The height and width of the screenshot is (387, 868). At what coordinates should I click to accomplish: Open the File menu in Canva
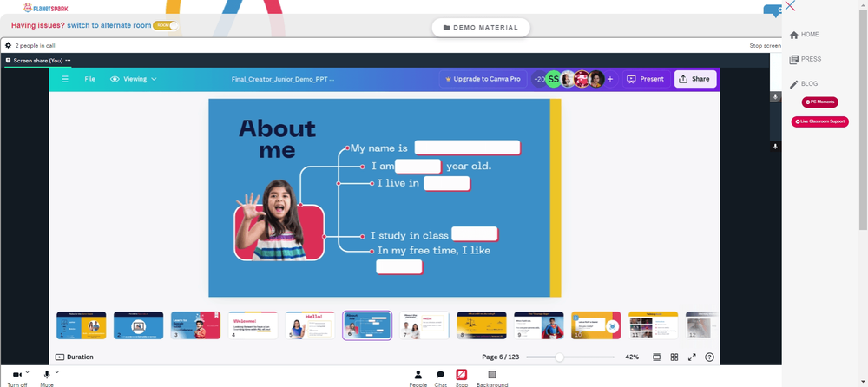[x=89, y=79]
